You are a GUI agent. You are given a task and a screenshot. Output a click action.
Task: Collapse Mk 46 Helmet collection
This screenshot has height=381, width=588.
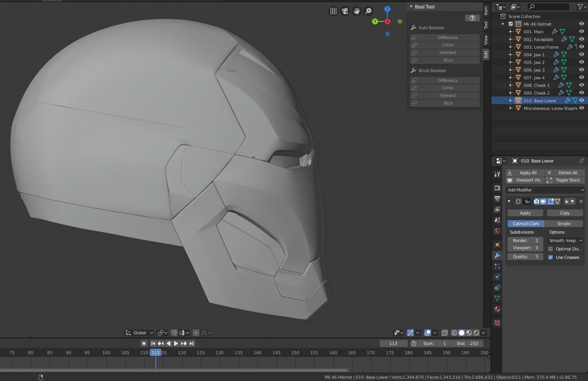[503, 24]
